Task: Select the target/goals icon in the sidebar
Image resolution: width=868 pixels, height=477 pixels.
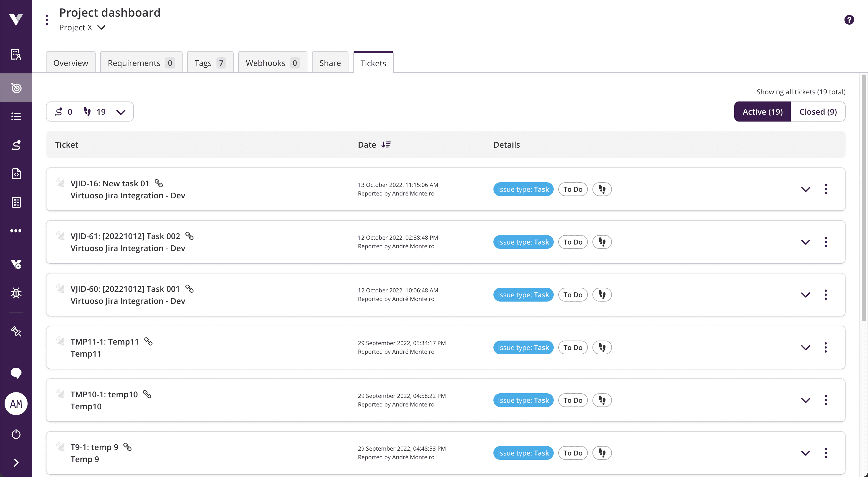Action: [16, 87]
